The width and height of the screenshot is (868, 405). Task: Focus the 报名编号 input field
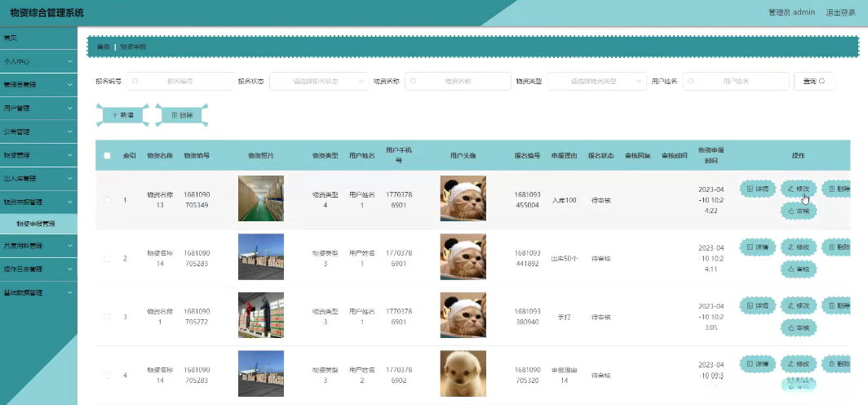pyautogui.click(x=180, y=81)
